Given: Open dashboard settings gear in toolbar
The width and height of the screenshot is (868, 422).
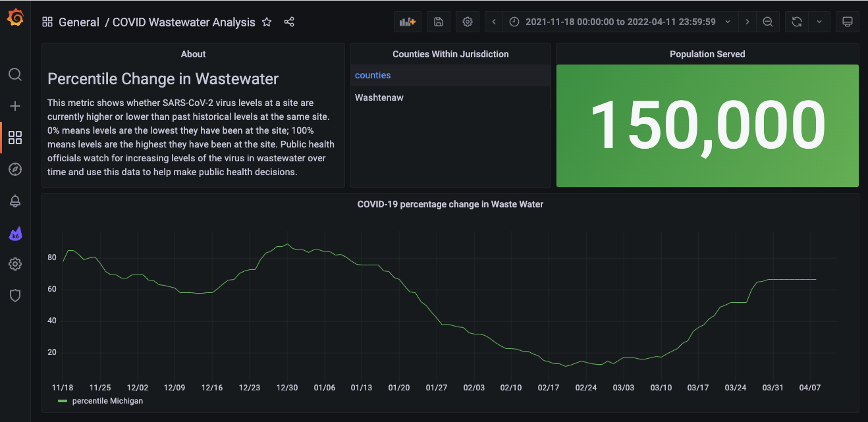Looking at the screenshot, I should (x=468, y=22).
